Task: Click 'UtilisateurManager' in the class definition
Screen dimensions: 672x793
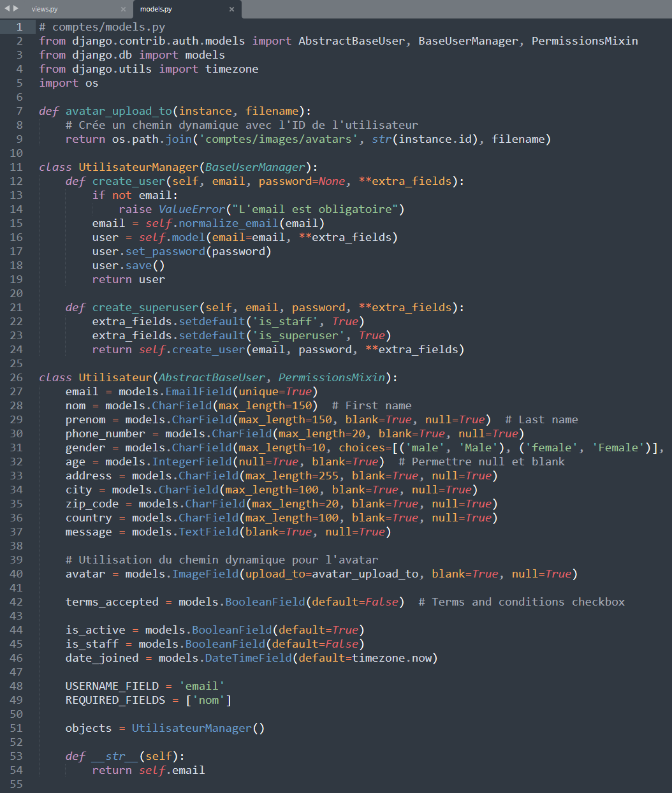Action: point(139,167)
